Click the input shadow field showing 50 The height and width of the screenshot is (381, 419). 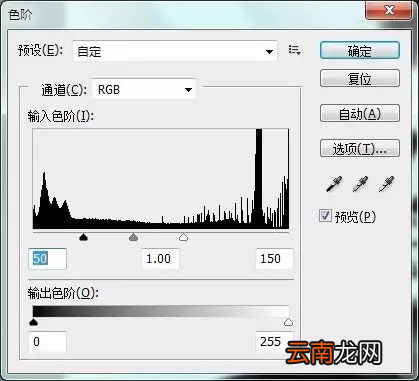47,259
